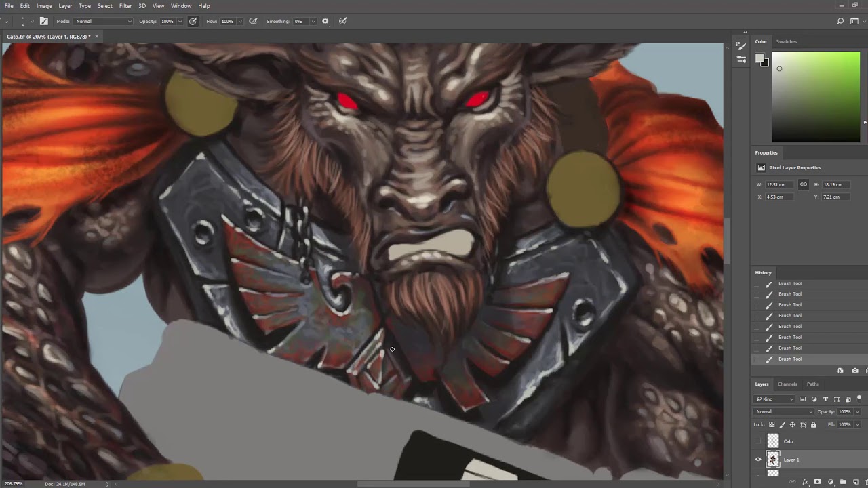
Task: Collapse panels double-arrow icon
Action: pos(745,32)
